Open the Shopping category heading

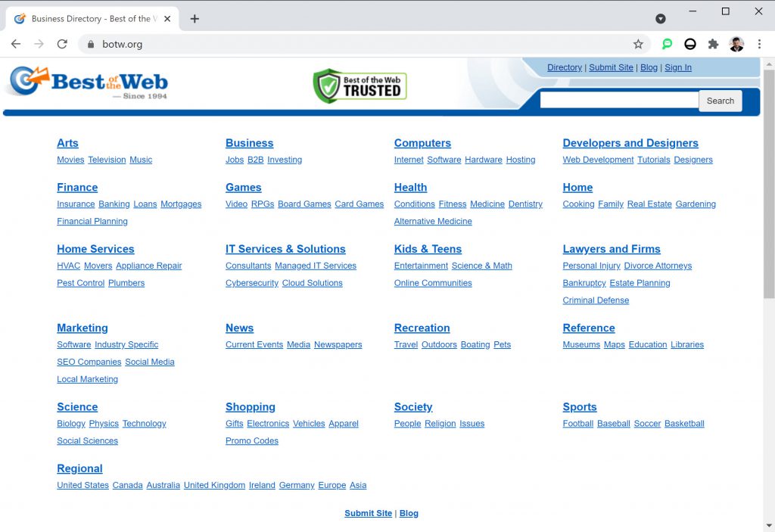click(x=251, y=407)
